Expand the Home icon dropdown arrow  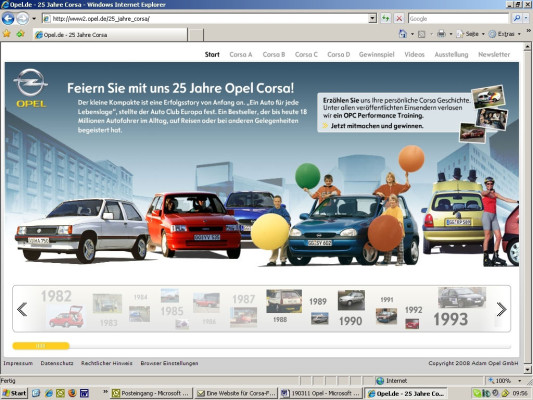click(x=412, y=34)
